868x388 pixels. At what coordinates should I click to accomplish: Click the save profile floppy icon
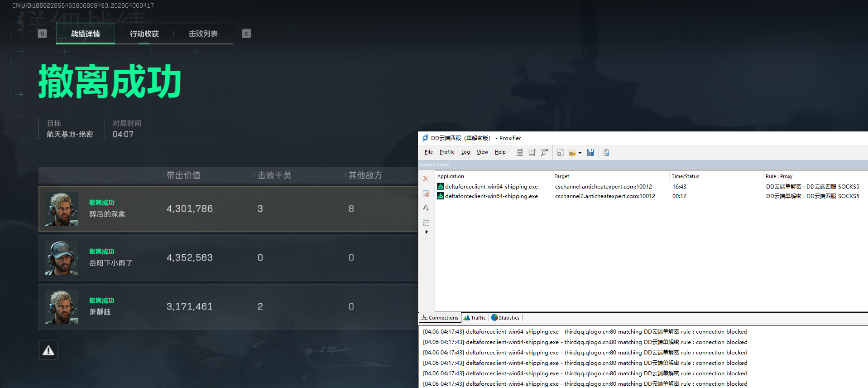click(590, 152)
